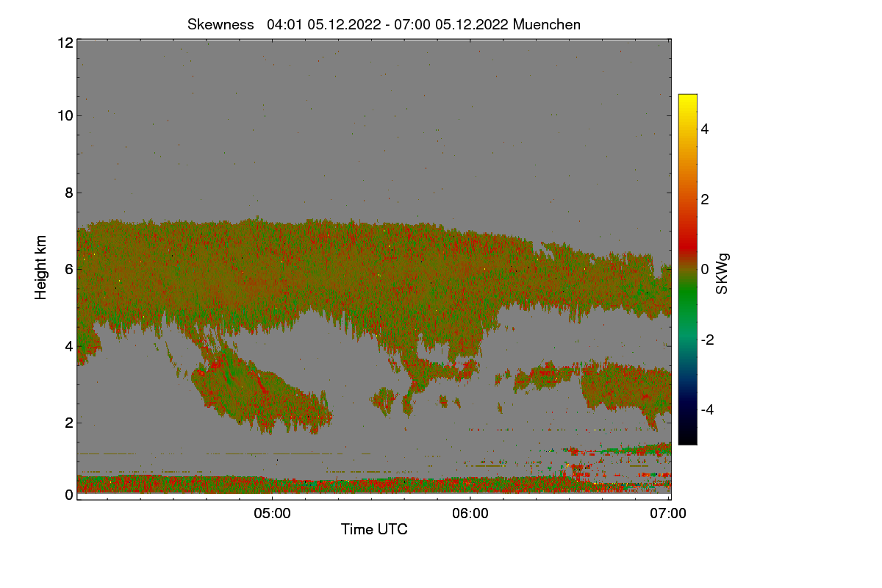Image resolution: width=882 pixels, height=588 pixels.
Task: Click the 'Time UTC' axis label
Action: (374, 529)
